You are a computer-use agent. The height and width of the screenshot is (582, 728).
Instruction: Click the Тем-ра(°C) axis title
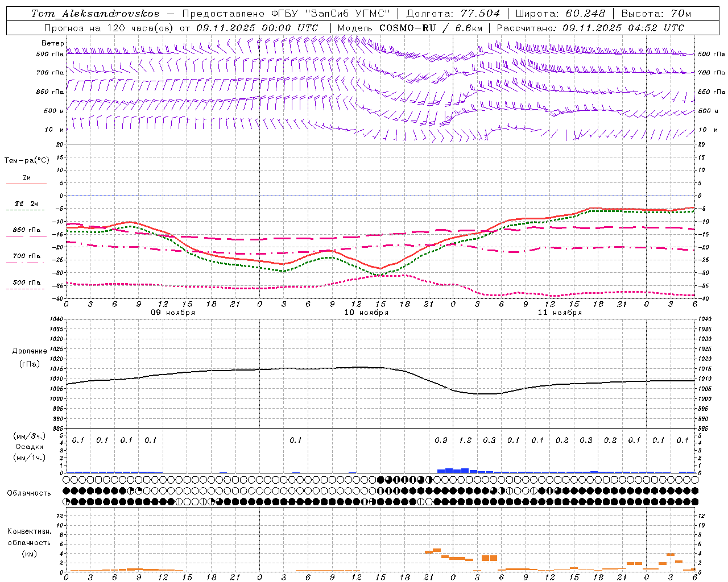click(x=27, y=161)
